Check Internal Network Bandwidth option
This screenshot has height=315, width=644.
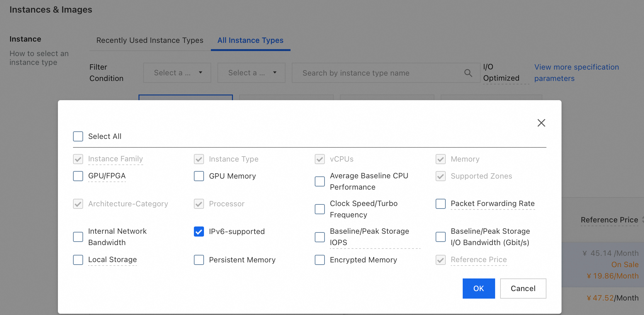tap(78, 237)
